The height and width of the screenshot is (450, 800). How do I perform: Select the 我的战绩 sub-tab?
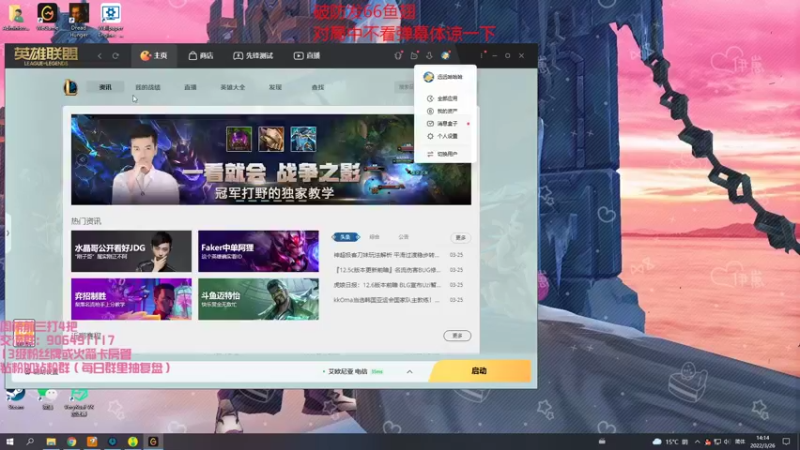click(x=148, y=87)
